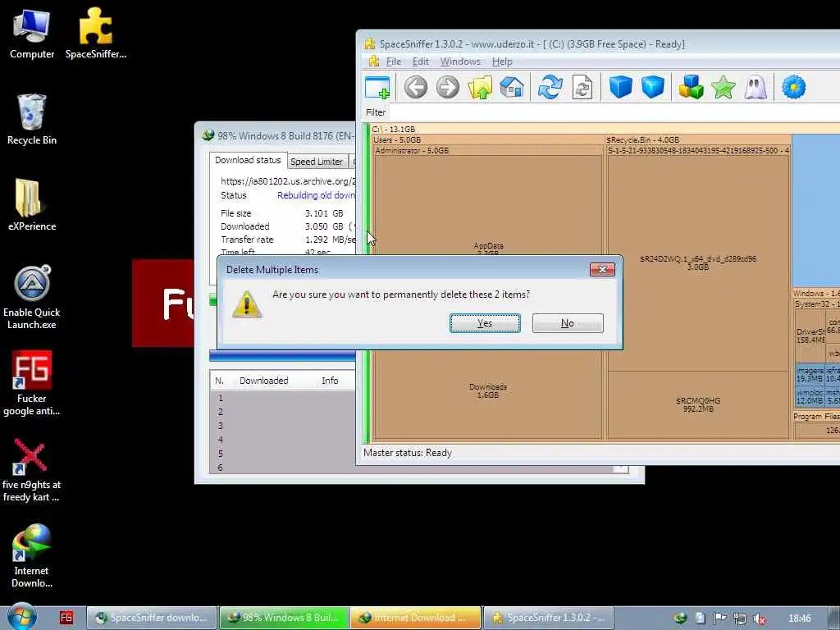Click the Filter input field
The height and width of the screenshot is (630, 840).
pyautogui.click(x=614, y=112)
